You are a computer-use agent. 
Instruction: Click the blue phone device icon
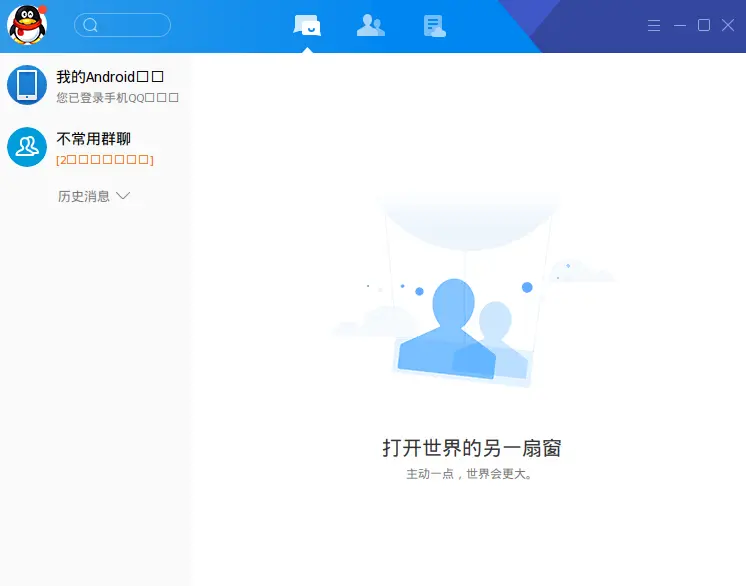[x=27, y=85]
